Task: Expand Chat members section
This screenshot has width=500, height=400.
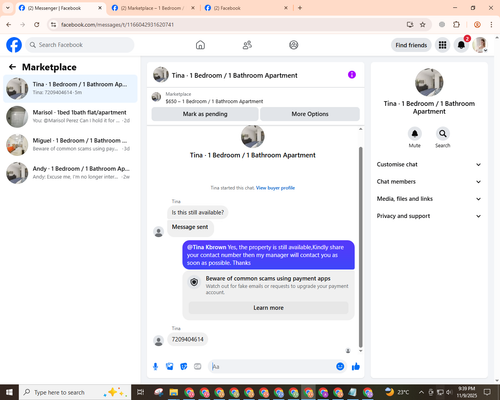Action: point(429,182)
